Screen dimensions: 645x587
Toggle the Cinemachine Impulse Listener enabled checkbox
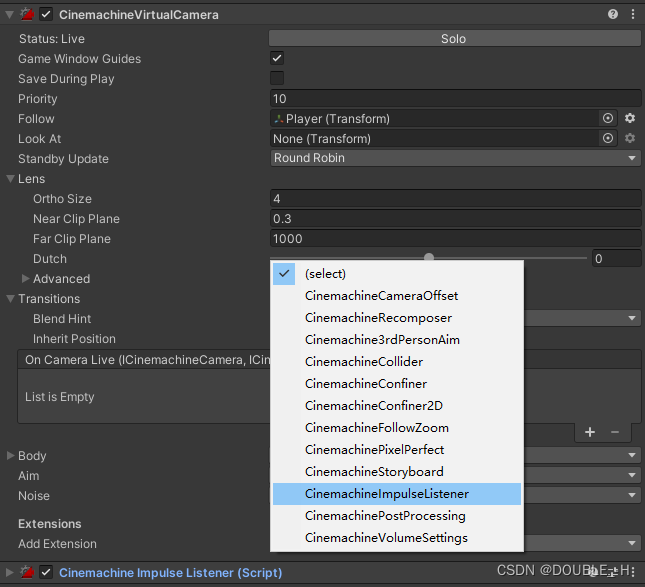(x=46, y=572)
